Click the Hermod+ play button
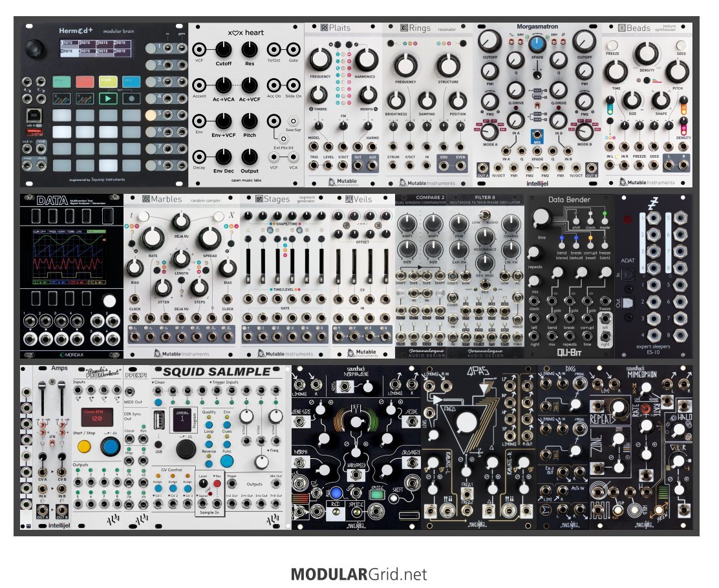Image resolution: width=719 pixels, height=588 pixels. click(108, 98)
